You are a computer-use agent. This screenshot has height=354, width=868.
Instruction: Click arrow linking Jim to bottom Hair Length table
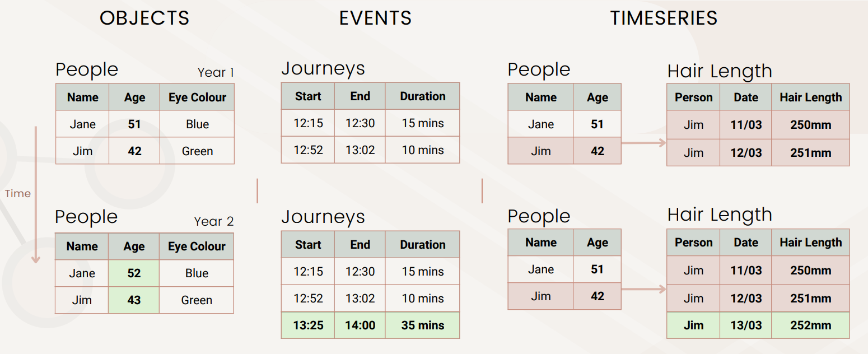click(644, 289)
